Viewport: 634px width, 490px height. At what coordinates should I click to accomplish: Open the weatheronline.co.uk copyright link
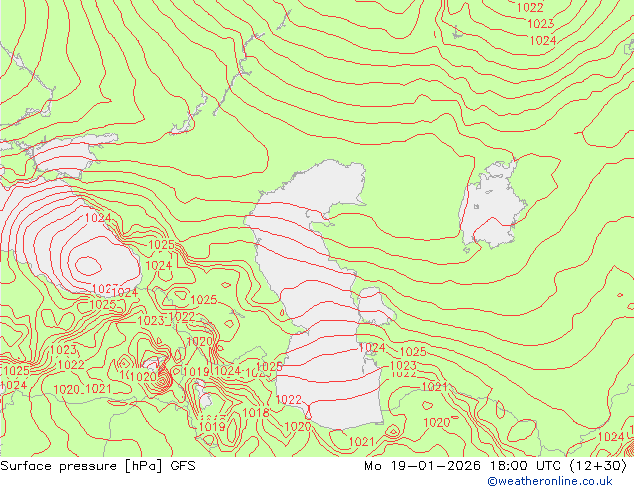coord(549,481)
